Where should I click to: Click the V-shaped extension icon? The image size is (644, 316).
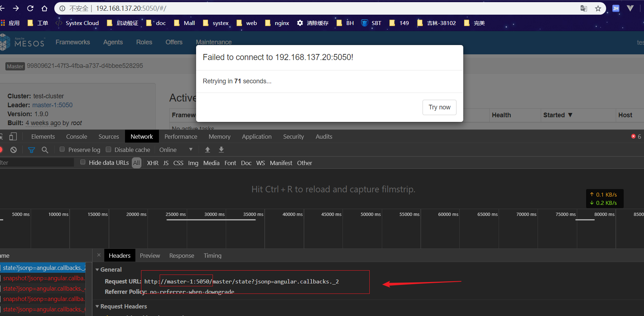(630, 8)
